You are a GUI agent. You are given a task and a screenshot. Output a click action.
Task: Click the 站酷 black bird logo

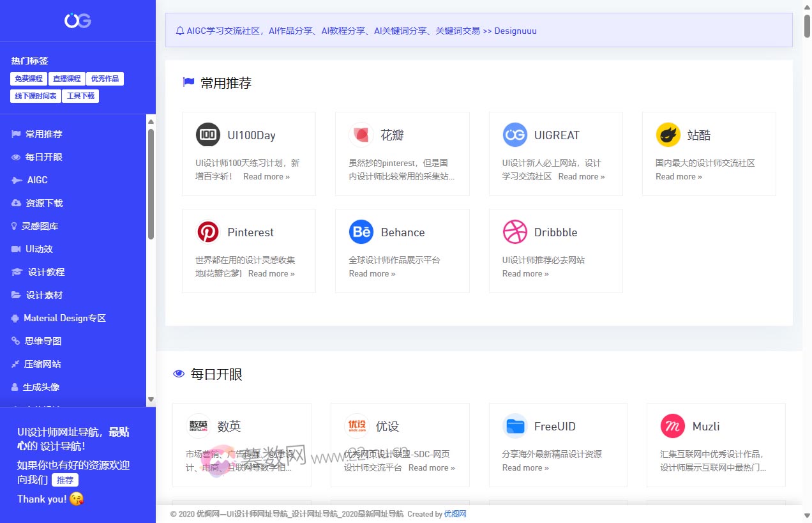668,135
